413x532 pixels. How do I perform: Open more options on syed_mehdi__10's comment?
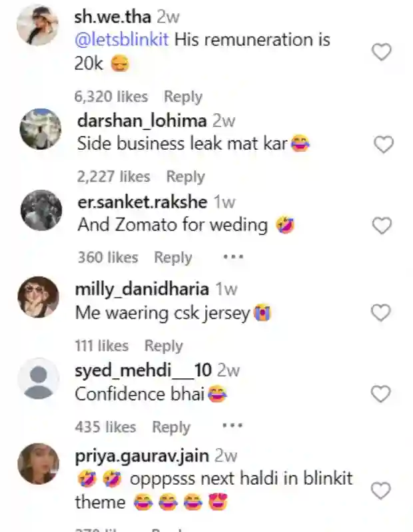tap(232, 426)
